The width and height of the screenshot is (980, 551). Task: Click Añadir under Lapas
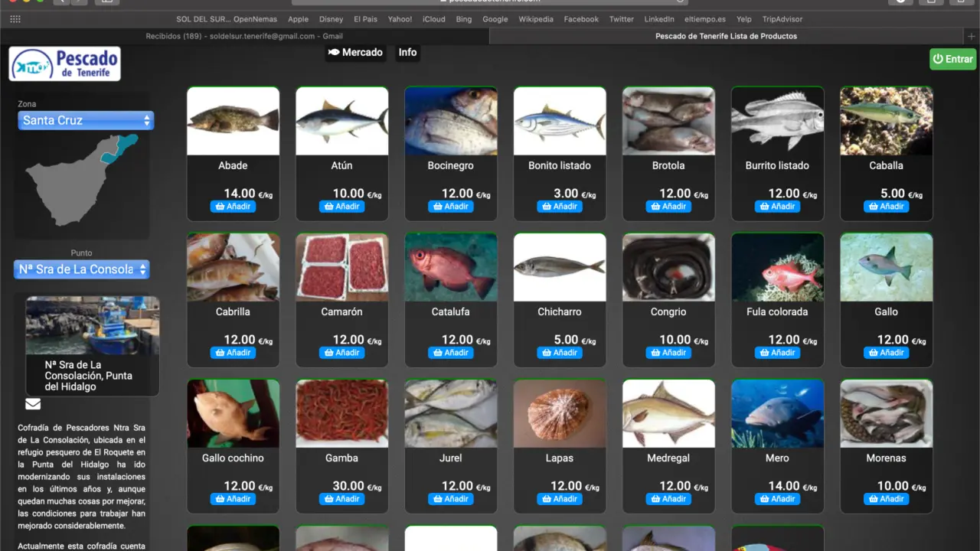point(560,499)
